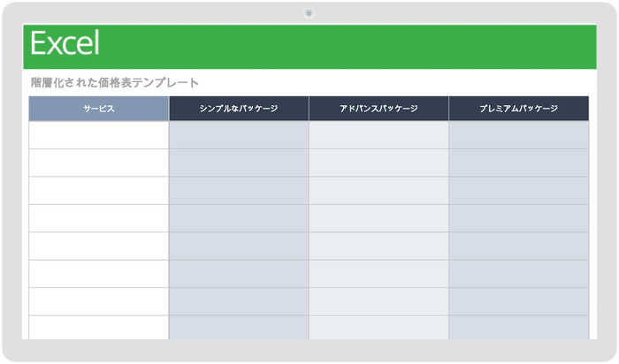Image resolution: width=619 pixels, height=364 pixels.
Task: Select sixth row cell under シンプルなパッケージ
Action: pyautogui.click(x=239, y=274)
